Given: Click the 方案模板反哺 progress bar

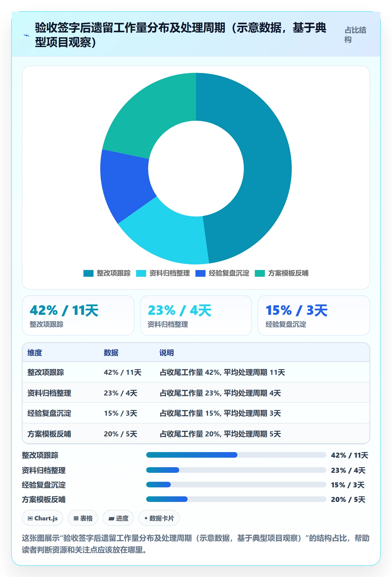Looking at the screenshot, I should pyautogui.click(x=236, y=499).
